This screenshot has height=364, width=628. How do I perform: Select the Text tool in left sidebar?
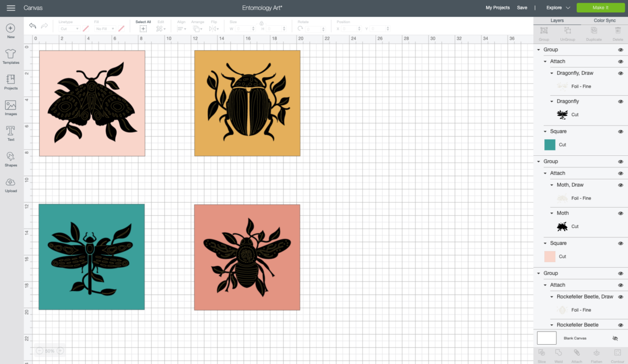10,132
